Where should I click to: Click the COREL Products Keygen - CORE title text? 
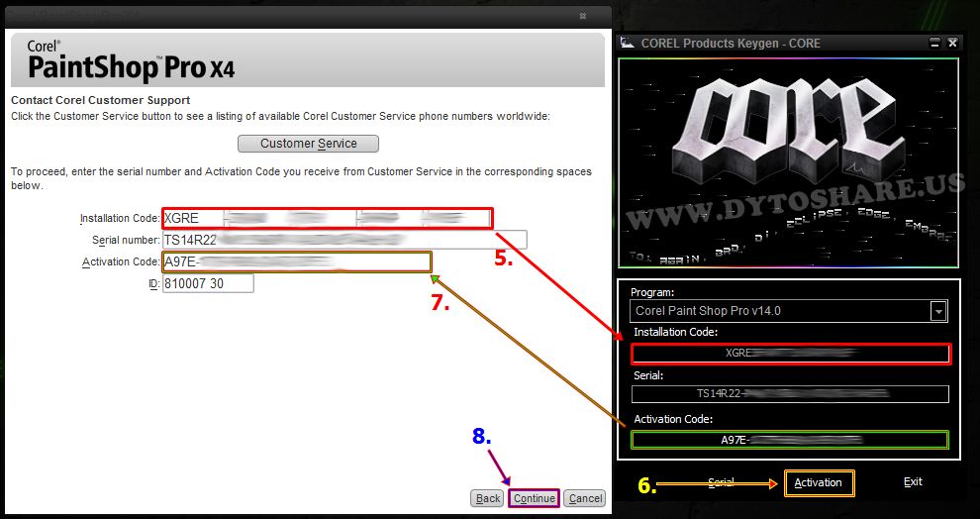pos(731,44)
